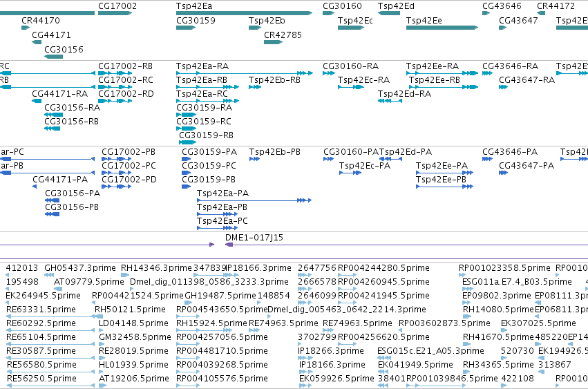Click the CR44170 gene label
Viewport: 588px width, 389px height.
[41, 20]
